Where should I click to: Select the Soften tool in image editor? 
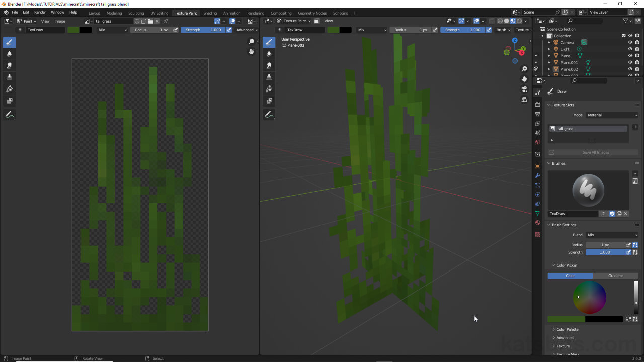click(x=9, y=54)
